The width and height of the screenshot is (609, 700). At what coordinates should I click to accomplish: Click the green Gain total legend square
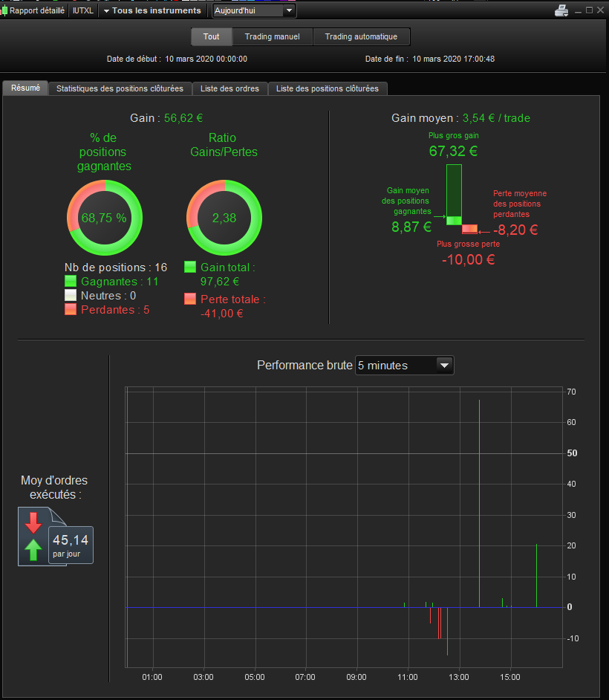coord(190,267)
